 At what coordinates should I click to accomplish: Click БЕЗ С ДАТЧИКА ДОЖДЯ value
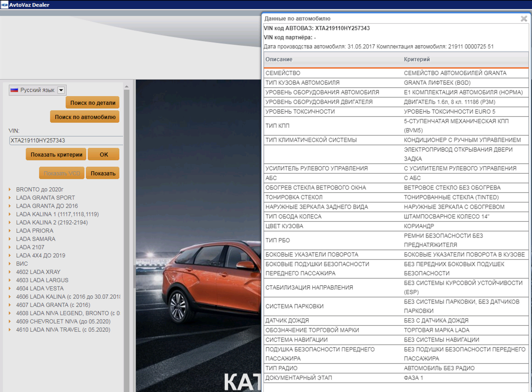[436, 321]
